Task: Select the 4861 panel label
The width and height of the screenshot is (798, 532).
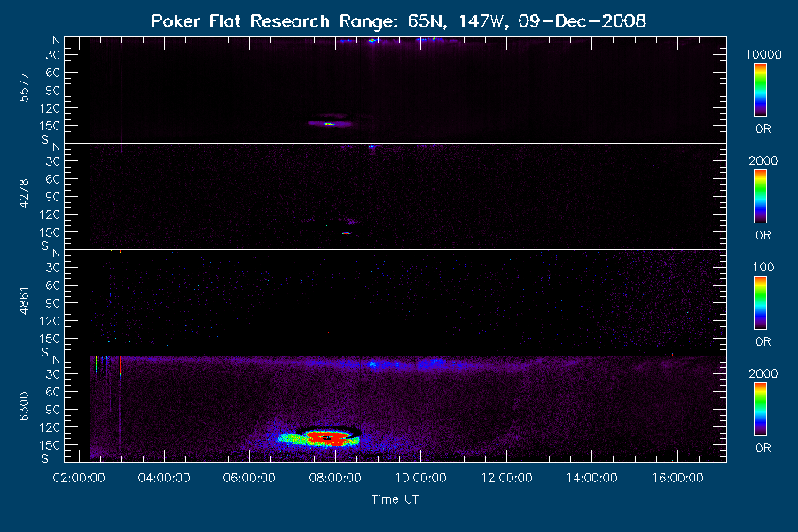Action: click(x=24, y=301)
